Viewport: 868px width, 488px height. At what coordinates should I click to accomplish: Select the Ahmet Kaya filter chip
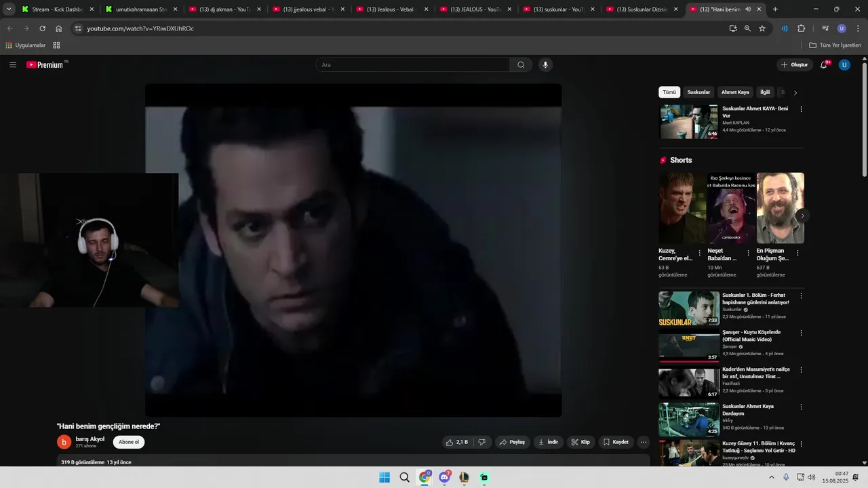735,92
